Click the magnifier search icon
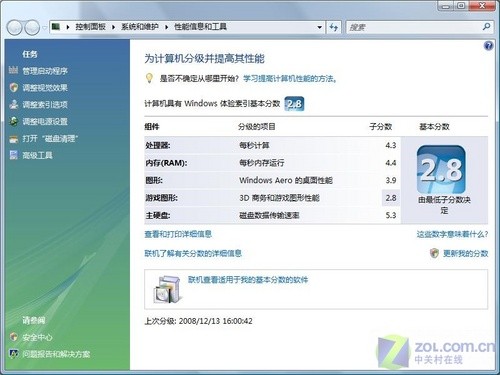Image resolution: width=500 pixels, height=375 pixels. [486, 27]
